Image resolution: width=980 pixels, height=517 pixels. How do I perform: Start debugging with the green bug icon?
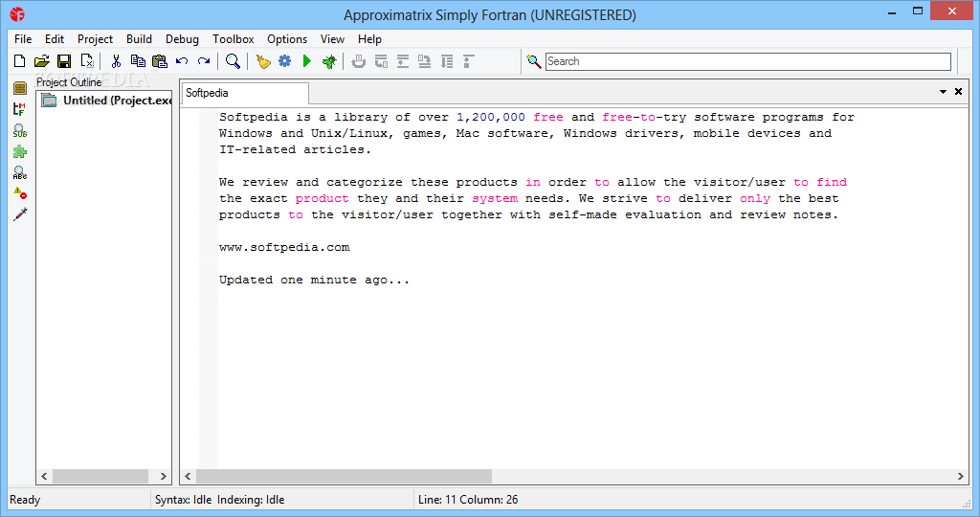[329, 61]
